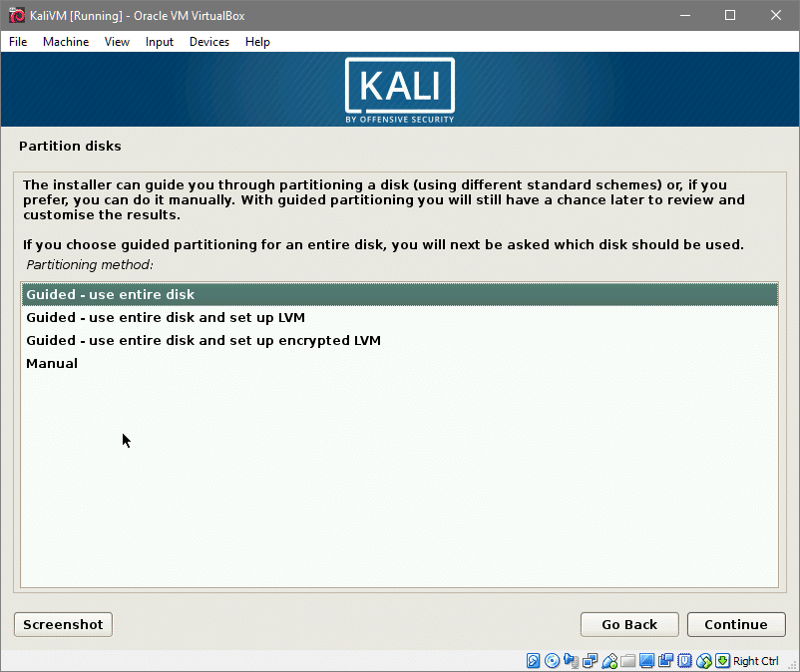Click the optical drive status icon
This screenshot has width=800, height=672.
552,661
